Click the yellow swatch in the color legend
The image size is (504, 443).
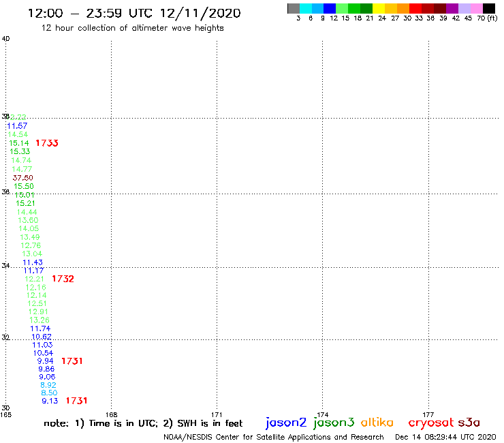(379, 8)
